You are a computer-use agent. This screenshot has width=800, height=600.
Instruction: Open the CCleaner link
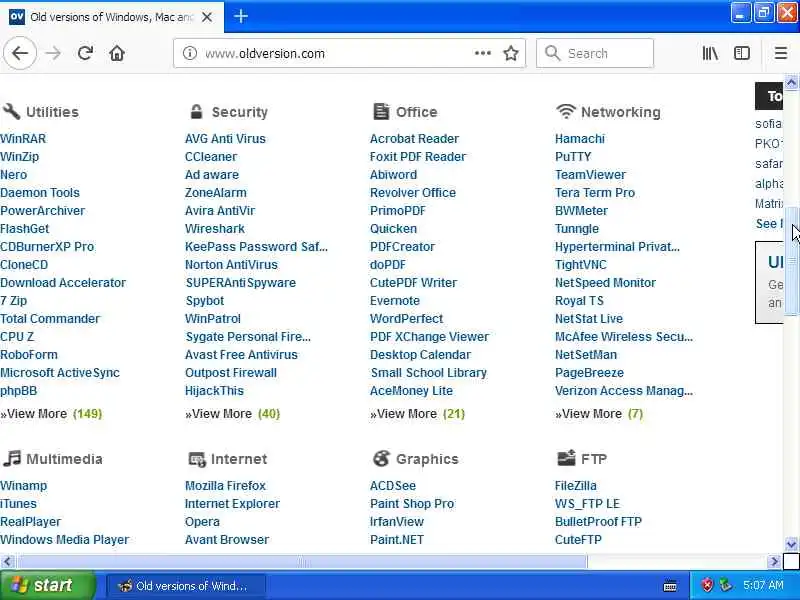point(211,157)
